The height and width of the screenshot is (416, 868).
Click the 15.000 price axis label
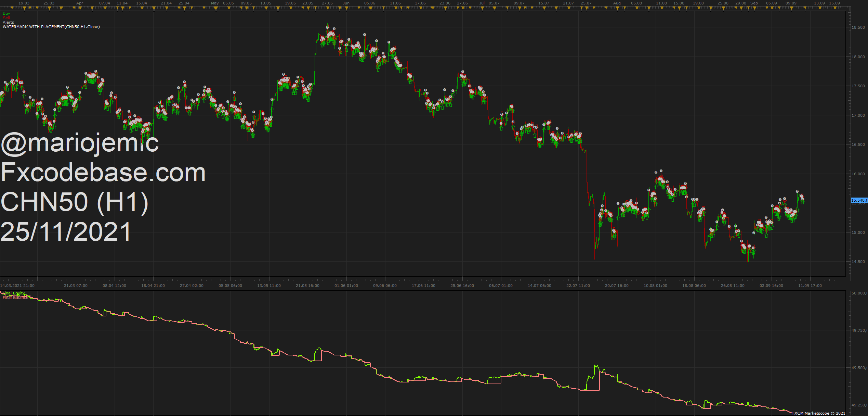coord(858,232)
